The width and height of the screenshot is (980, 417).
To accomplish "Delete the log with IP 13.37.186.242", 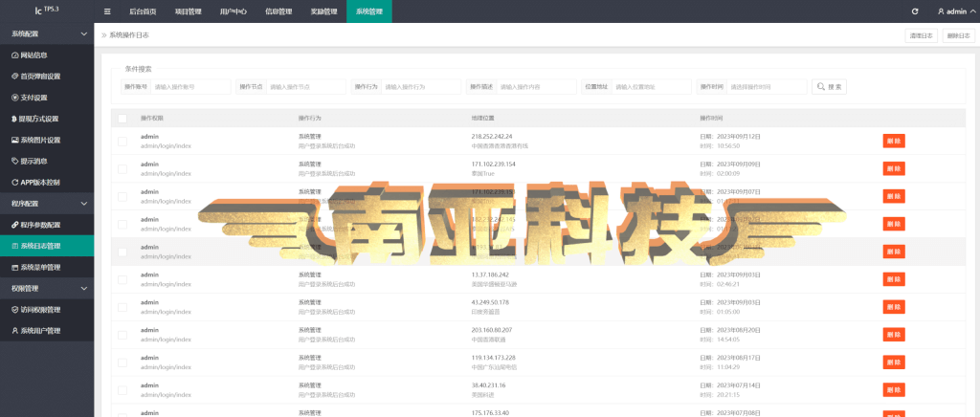I will click(894, 279).
